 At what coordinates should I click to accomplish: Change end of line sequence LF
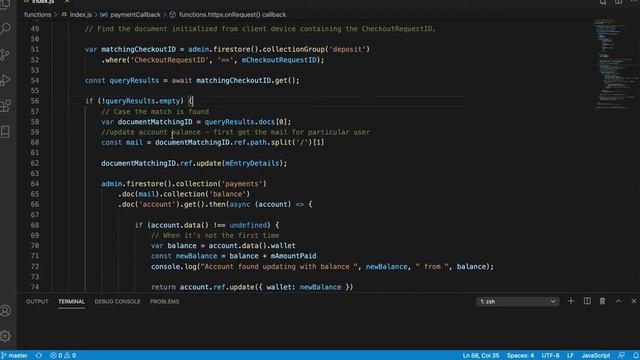point(570,356)
